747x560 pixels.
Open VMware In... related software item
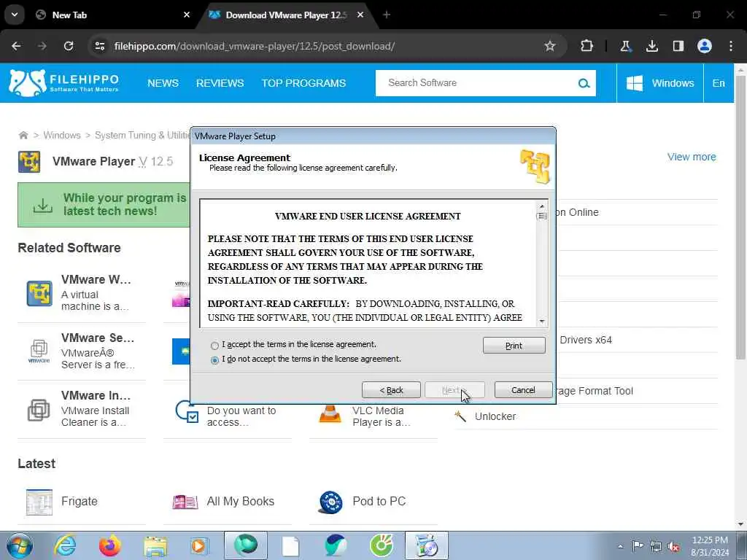coord(81,410)
